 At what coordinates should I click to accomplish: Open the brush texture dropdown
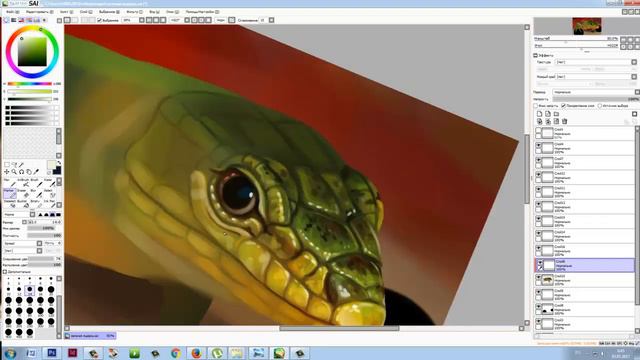click(22, 251)
